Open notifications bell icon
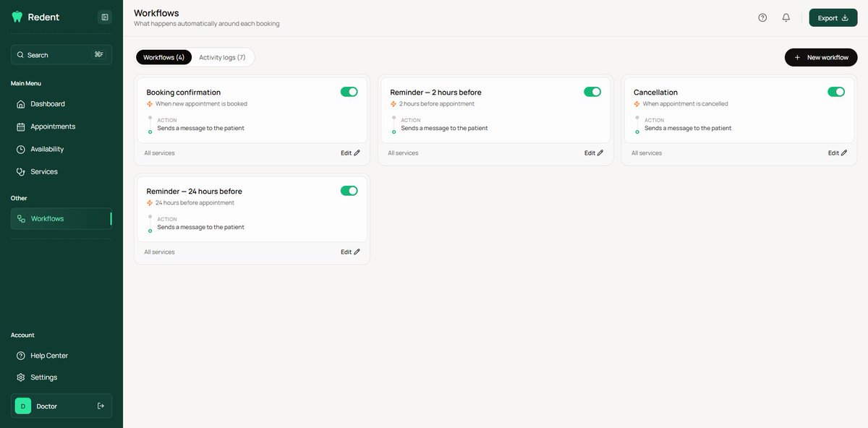 [786, 17]
